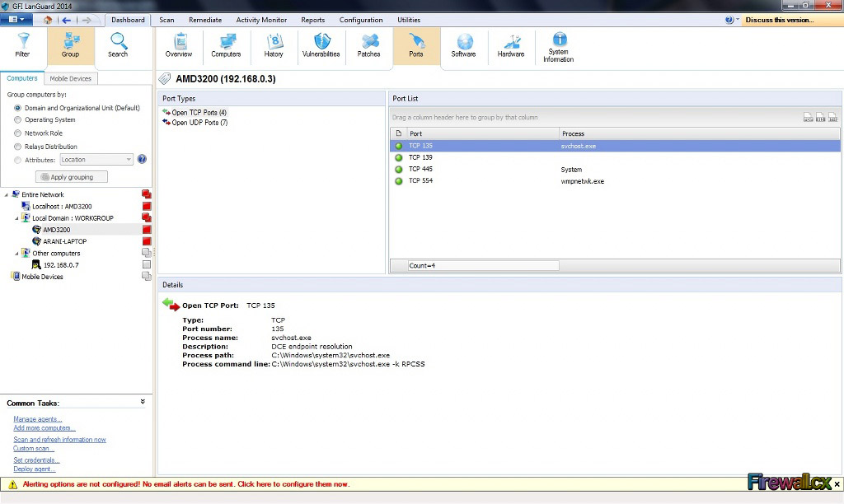This screenshot has height=504, width=844.
Task: Collapse the Local Domain WORKGROUP node
Action: tap(16, 218)
